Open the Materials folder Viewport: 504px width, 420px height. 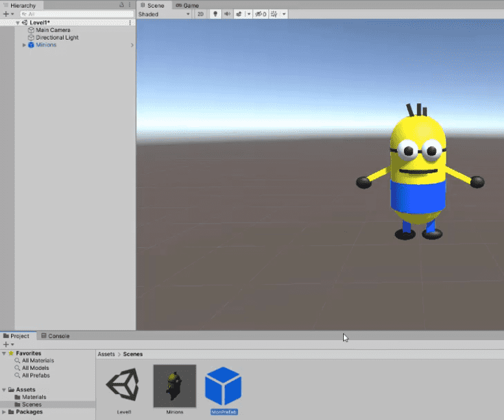tap(34, 397)
